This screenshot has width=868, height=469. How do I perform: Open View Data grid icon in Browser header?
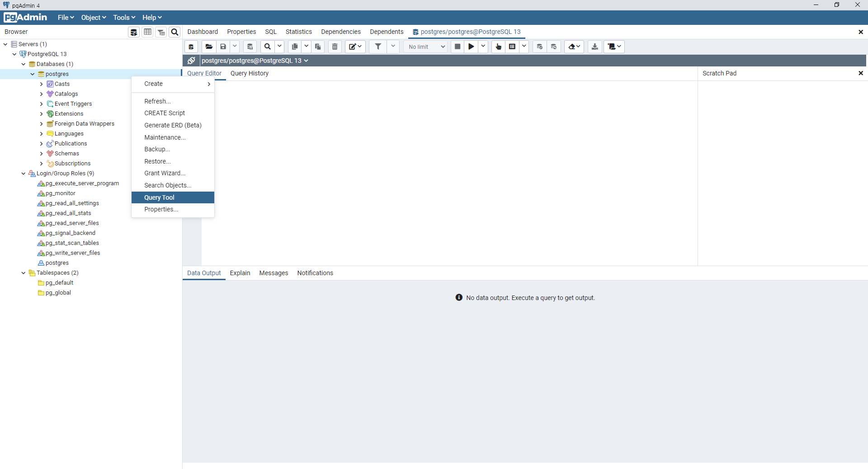coord(147,32)
